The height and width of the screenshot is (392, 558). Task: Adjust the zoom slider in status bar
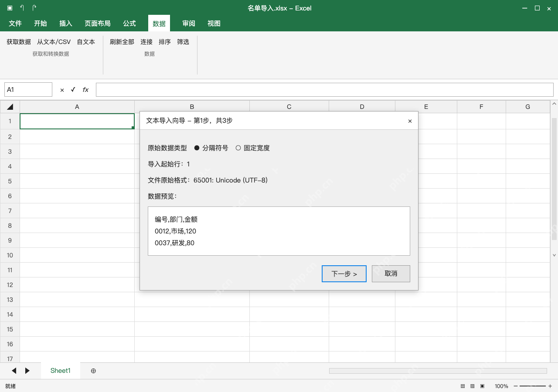tap(533, 386)
